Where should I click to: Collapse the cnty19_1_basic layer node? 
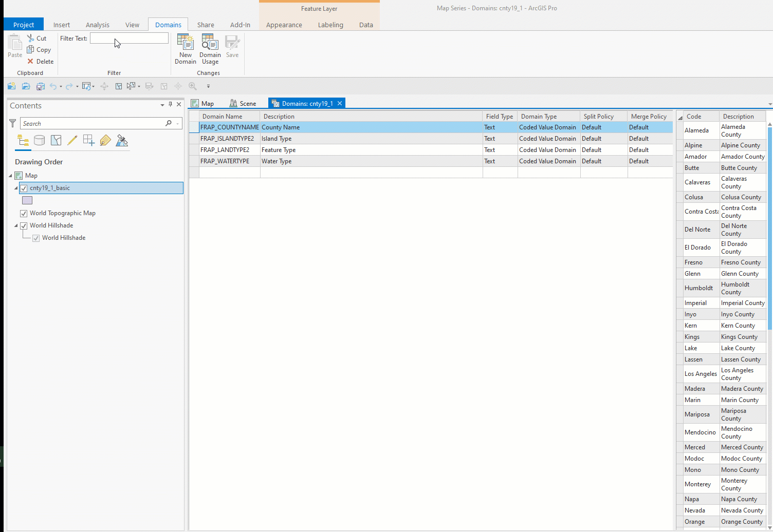click(16, 188)
